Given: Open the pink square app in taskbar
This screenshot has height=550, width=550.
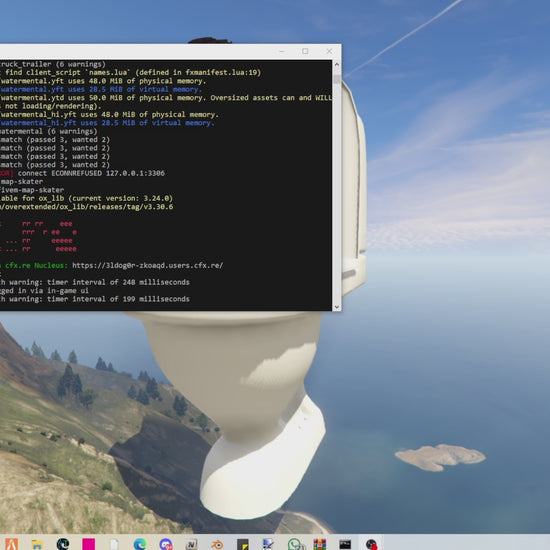Looking at the screenshot, I should (88, 544).
